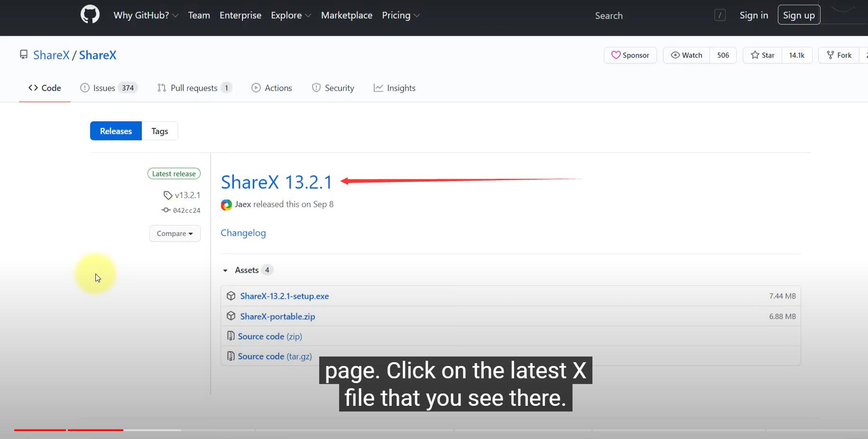The height and width of the screenshot is (439, 868).
Task: View the 506 watchers count
Action: 723,55
